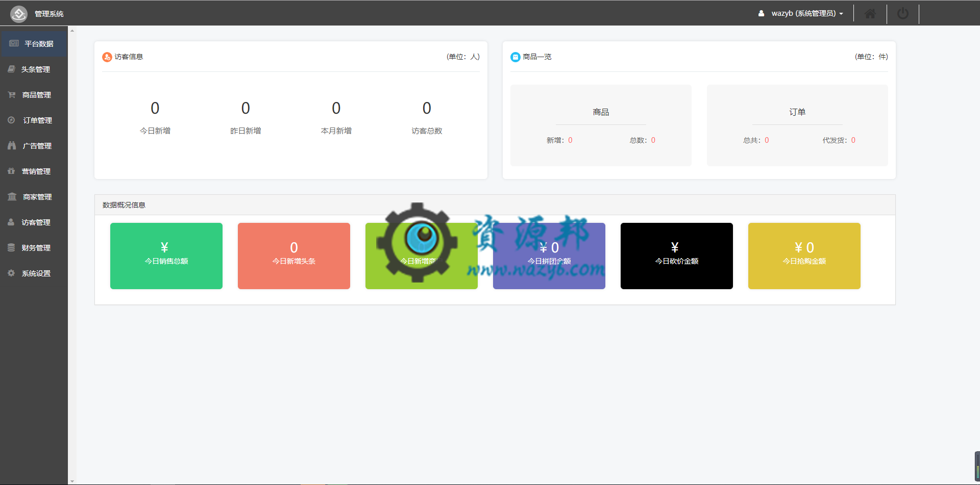
Task: Click the 广告管理 binoculars icon
Action: coord(12,145)
